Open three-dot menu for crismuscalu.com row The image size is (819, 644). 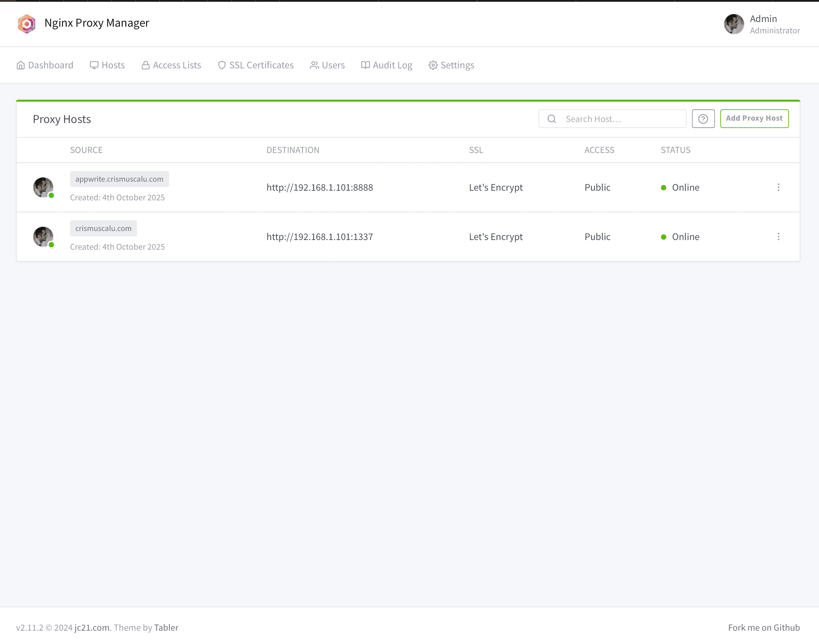[778, 237]
